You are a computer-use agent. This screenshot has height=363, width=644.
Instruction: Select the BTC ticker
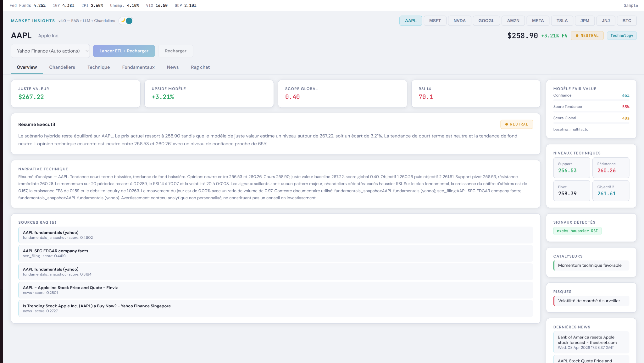click(x=626, y=20)
